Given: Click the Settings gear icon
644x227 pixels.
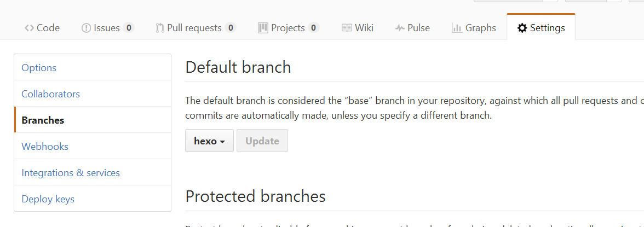Looking at the screenshot, I should (x=522, y=28).
